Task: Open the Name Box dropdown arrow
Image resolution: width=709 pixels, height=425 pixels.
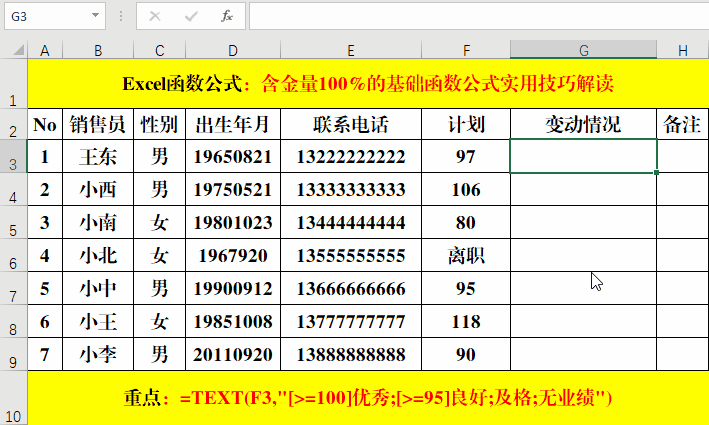Action: 96,16
